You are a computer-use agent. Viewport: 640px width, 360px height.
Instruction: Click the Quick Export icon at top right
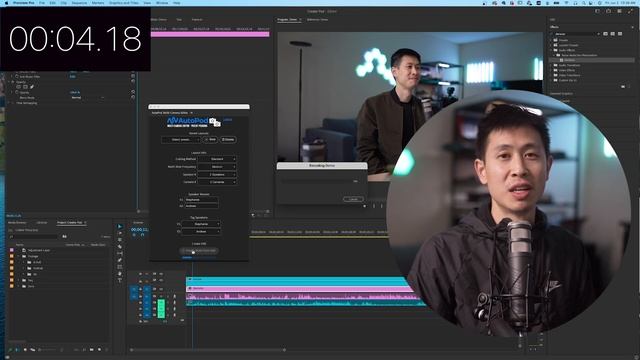click(609, 11)
